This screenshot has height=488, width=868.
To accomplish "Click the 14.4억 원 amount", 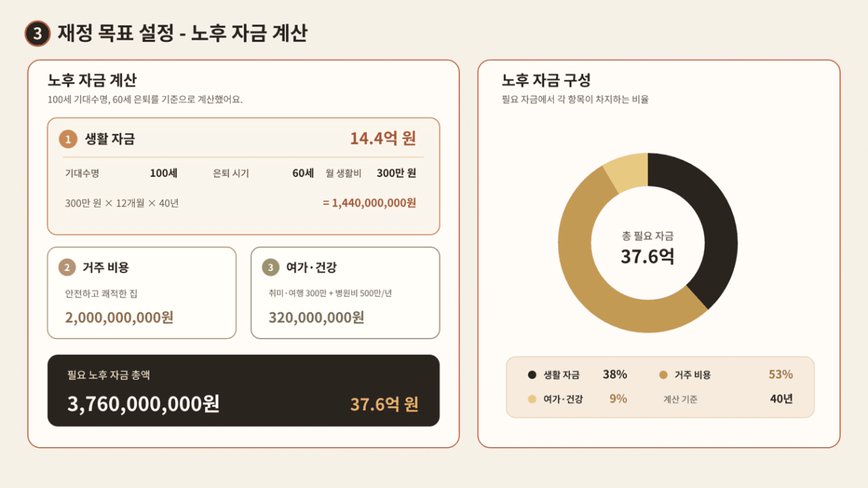I will 383,138.
